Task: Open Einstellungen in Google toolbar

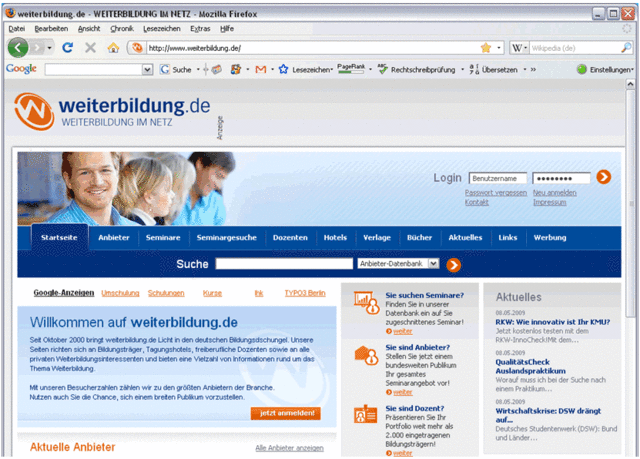Action: click(x=604, y=70)
